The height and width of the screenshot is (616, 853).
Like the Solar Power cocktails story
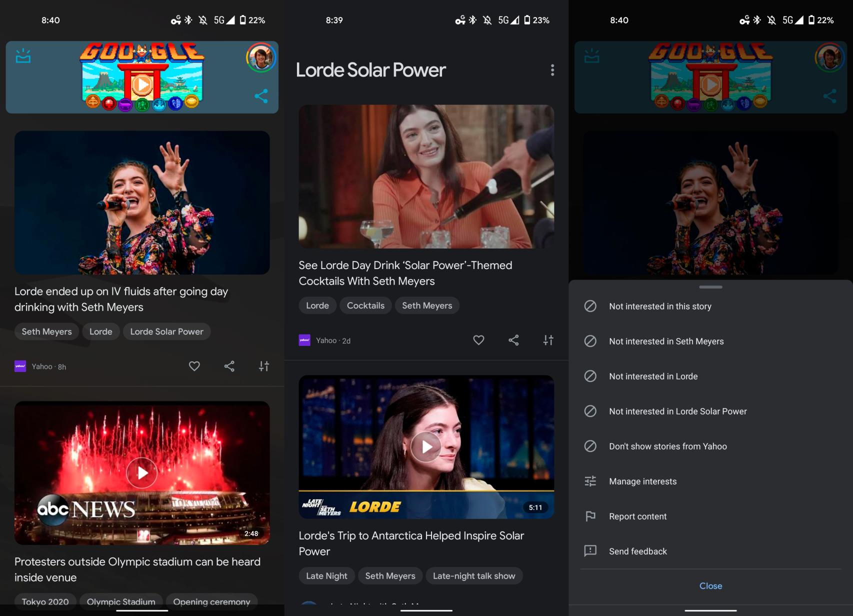pyautogui.click(x=478, y=340)
